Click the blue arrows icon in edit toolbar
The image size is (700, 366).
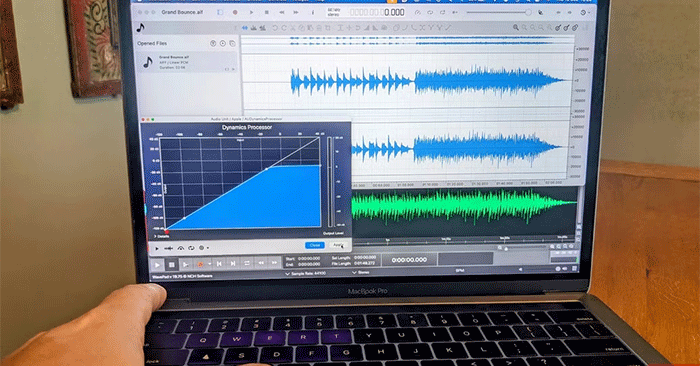coord(245,28)
